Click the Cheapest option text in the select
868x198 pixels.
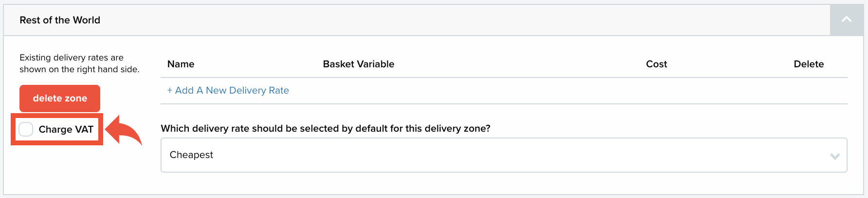[191, 155]
